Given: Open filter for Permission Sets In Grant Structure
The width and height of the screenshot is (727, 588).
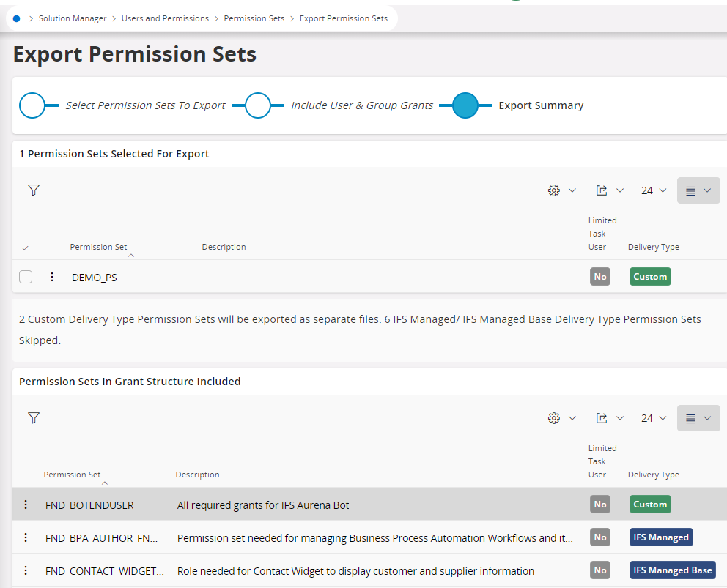Looking at the screenshot, I should point(34,417).
